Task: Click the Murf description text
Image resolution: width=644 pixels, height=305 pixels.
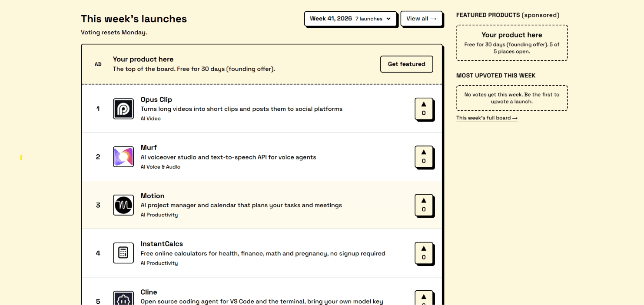Action: pyautogui.click(x=229, y=157)
